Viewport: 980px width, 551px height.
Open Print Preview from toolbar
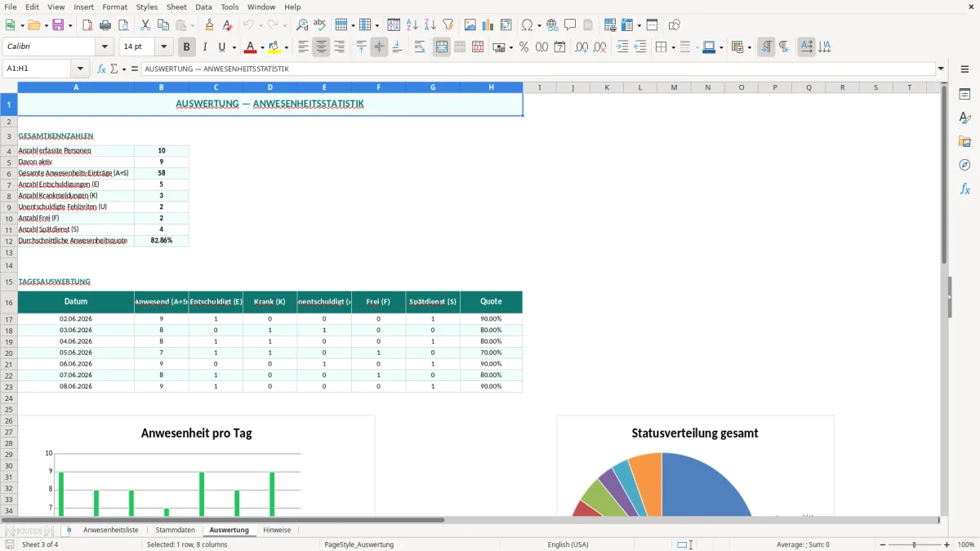[123, 25]
